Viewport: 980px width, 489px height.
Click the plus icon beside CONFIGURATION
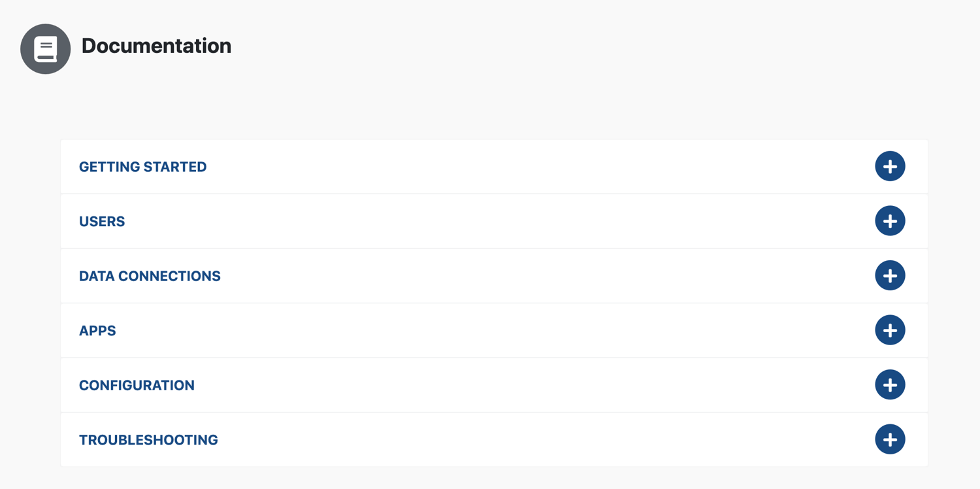click(x=890, y=385)
